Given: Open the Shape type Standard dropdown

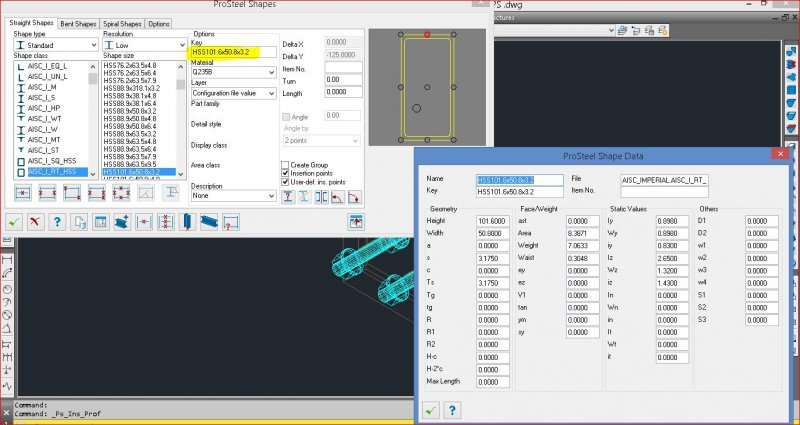Looking at the screenshot, I should [x=56, y=45].
